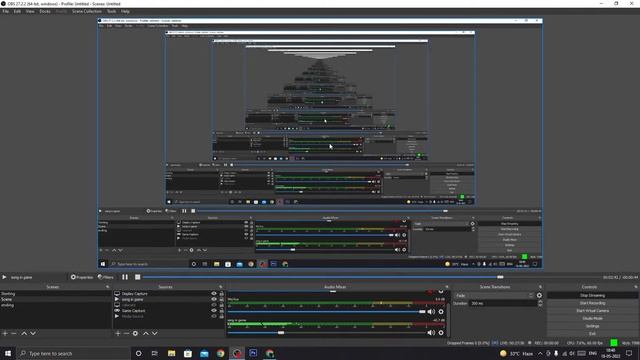Screen dimensions: 640x360
Task: Open the File menu
Action: click(x=5, y=11)
